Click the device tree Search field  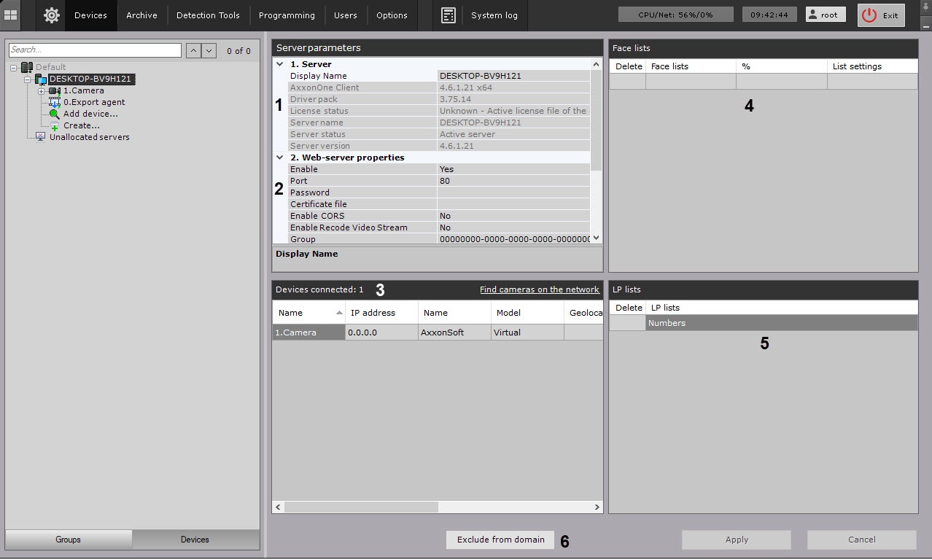tap(95, 50)
